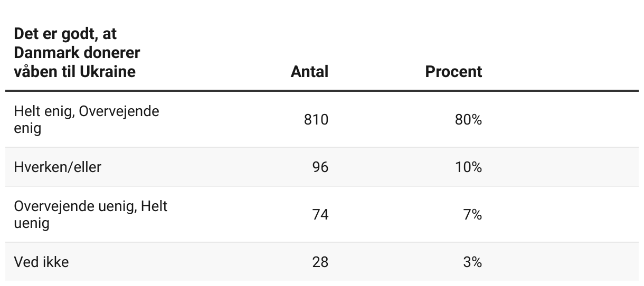
Task: Select the 'Overvejende uenig, Helt uenig' label
Action: pos(90,214)
